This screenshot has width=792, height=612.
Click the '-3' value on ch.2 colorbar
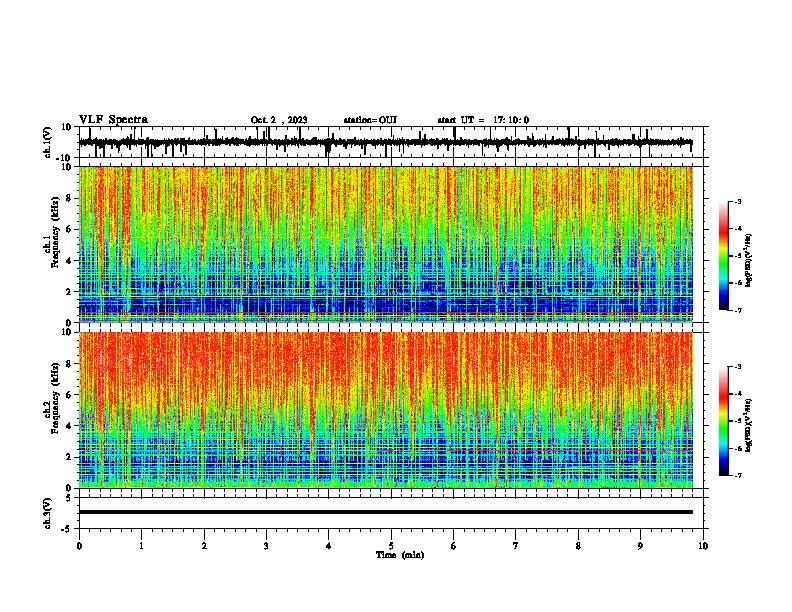coord(737,367)
